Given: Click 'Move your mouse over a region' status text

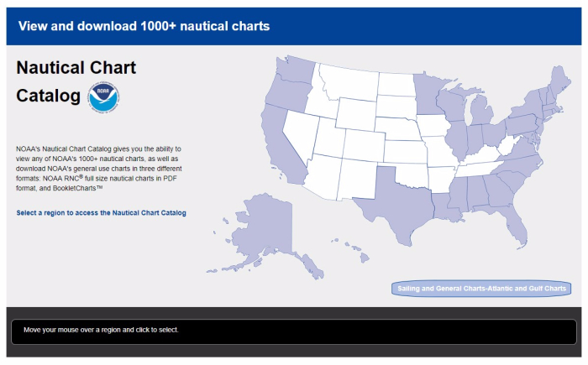Looking at the screenshot, I should tap(102, 330).
